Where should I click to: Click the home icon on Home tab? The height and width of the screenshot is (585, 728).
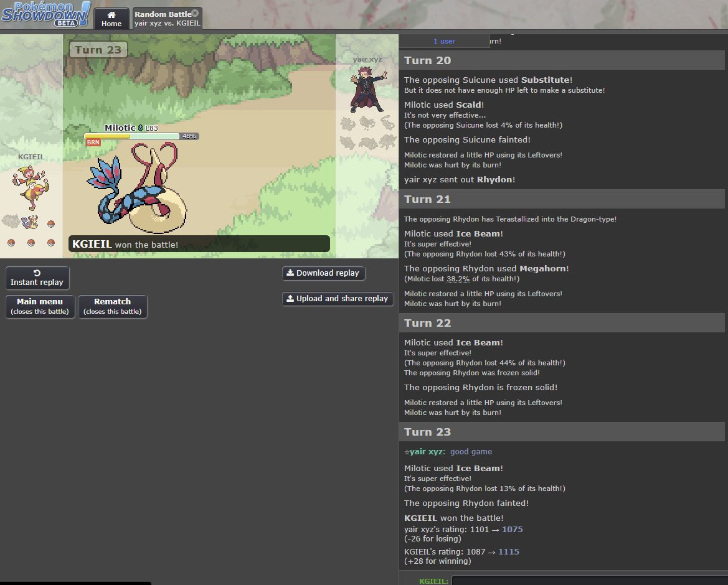click(x=111, y=15)
